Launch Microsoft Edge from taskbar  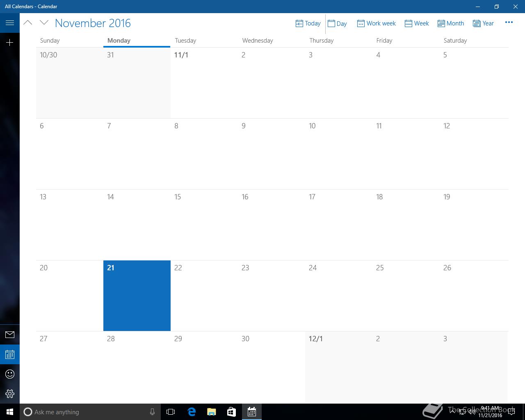[192, 412]
